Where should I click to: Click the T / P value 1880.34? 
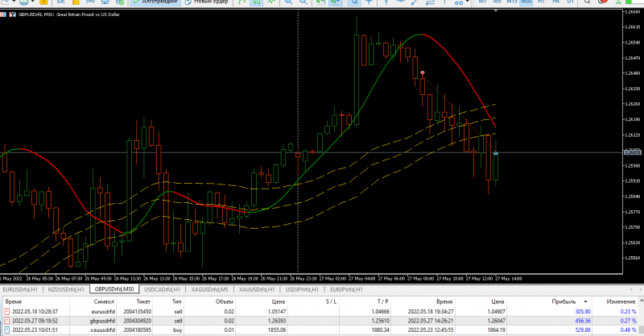tap(380, 330)
